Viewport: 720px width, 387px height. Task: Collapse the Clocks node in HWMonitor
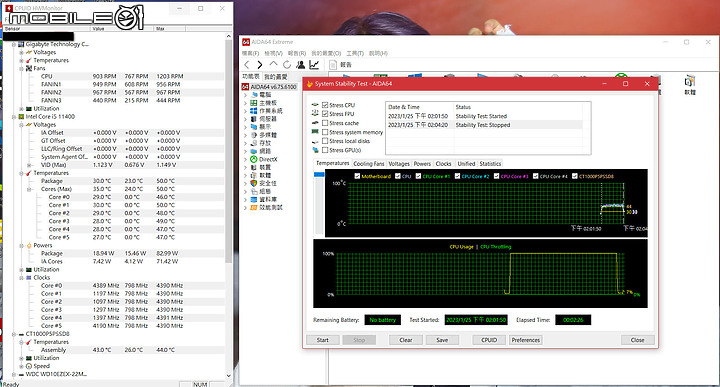[x=21, y=278]
